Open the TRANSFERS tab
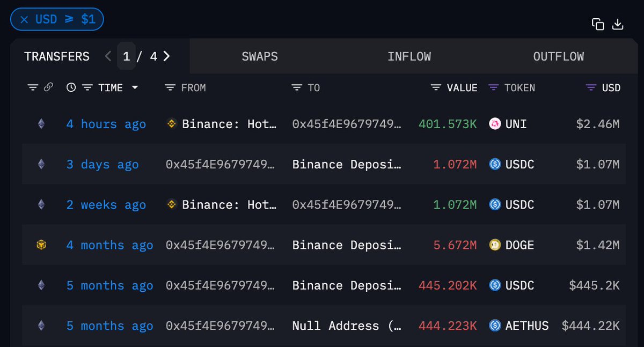This screenshot has height=347, width=644. tap(57, 56)
